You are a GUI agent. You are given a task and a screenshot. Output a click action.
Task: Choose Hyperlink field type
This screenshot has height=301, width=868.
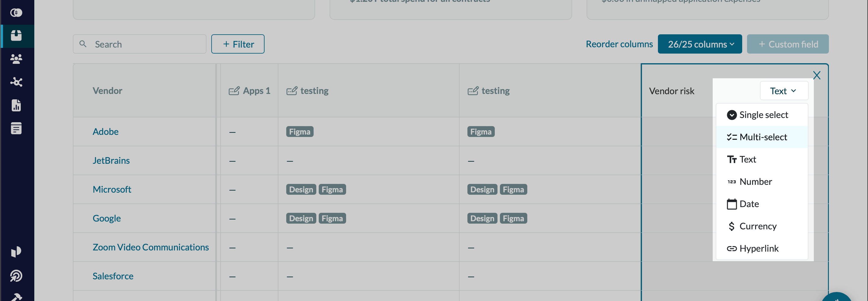[761, 248]
